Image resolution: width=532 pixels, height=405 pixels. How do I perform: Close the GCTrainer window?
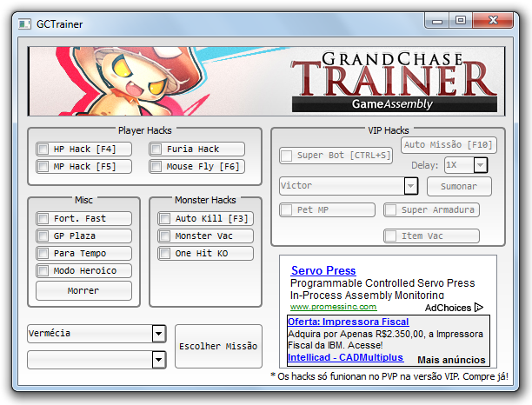coord(493,21)
